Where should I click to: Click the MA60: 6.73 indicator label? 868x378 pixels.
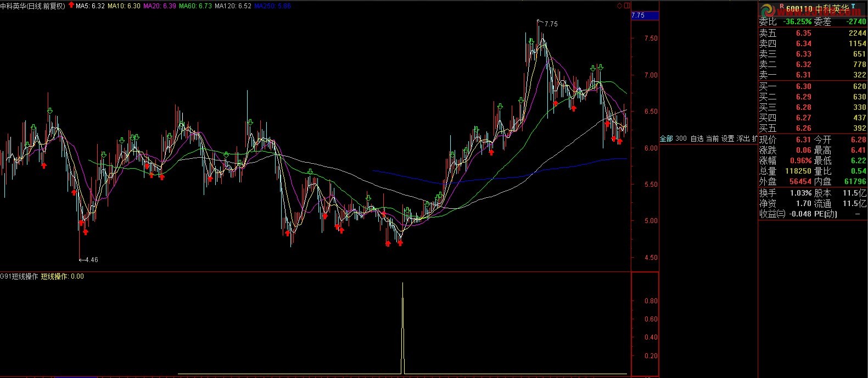195,6
